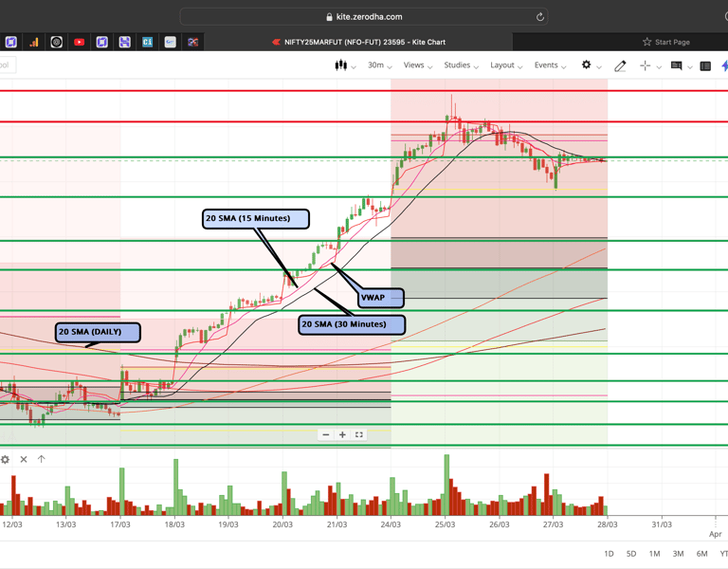Set range to 1D

click(x=609, y=554)
